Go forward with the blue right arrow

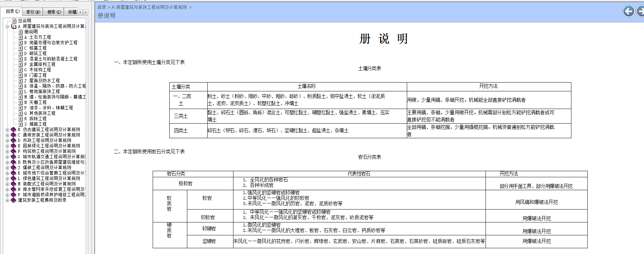point(640,11)
